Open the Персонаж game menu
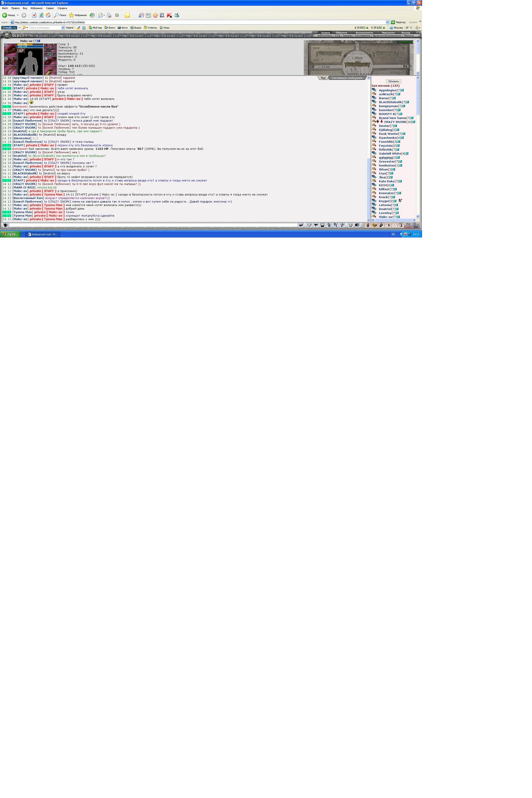532x798 pixels. point(388,33)
